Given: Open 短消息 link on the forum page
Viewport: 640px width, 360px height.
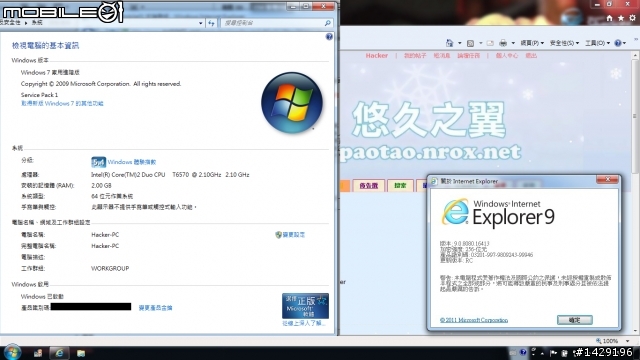Looking at the screenshot, I should [x=442, y=56].
